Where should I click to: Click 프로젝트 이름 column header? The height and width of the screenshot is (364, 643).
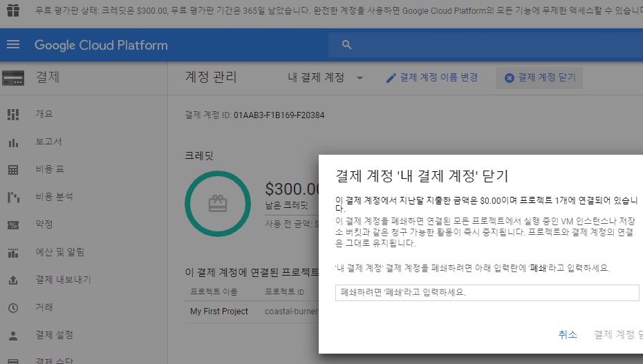coord(214,292)
